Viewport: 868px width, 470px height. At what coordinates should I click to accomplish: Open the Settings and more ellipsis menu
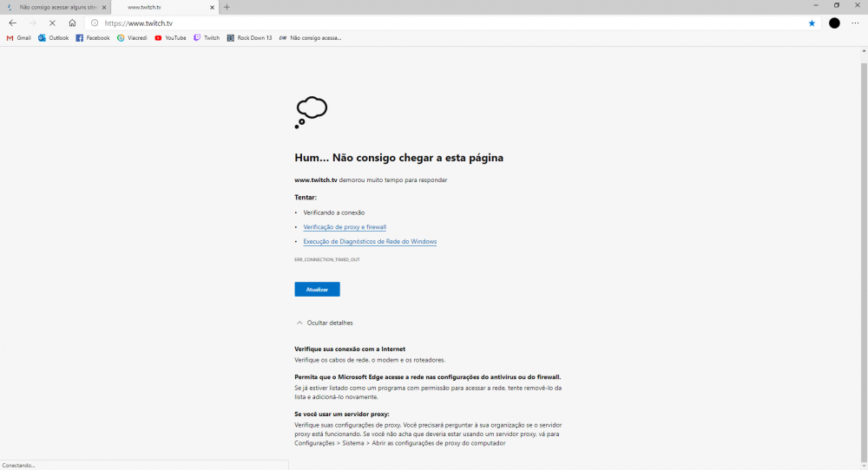pos(855,23)
